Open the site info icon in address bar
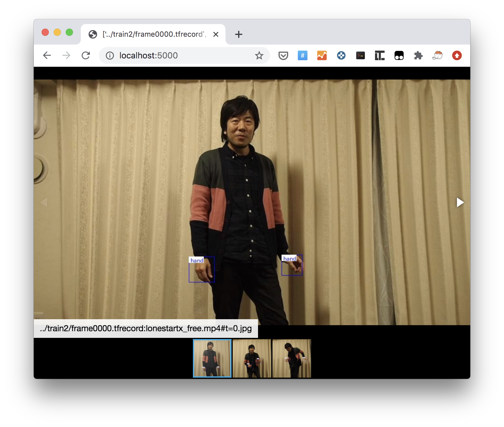The height and width of the screenshot is (427, 504). click(x=109, y=55)
